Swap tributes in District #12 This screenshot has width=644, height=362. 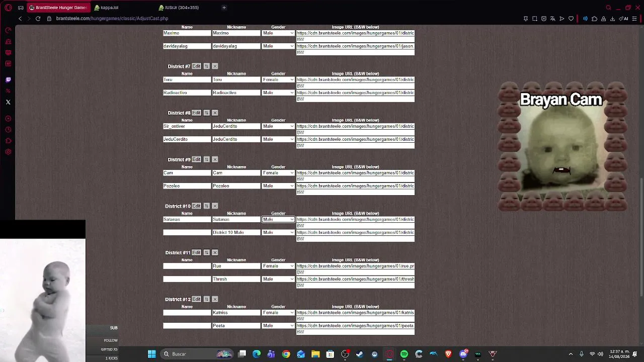(206, 299)
